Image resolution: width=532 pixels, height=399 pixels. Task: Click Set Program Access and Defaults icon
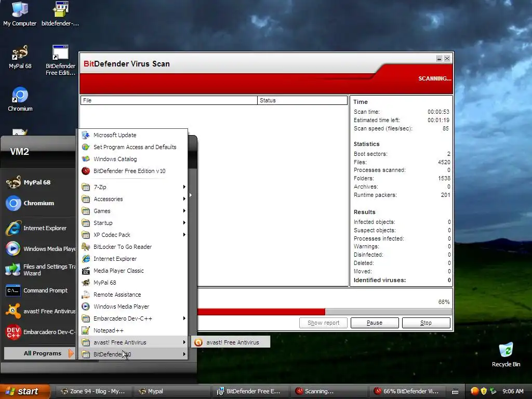(x=86, y=147)
